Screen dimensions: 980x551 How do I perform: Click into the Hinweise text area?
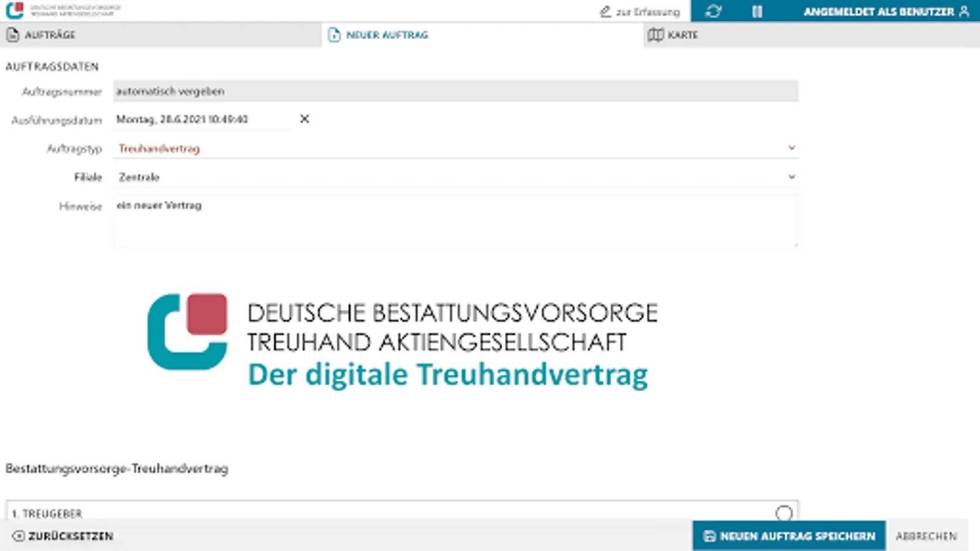[x=456, y=221]
